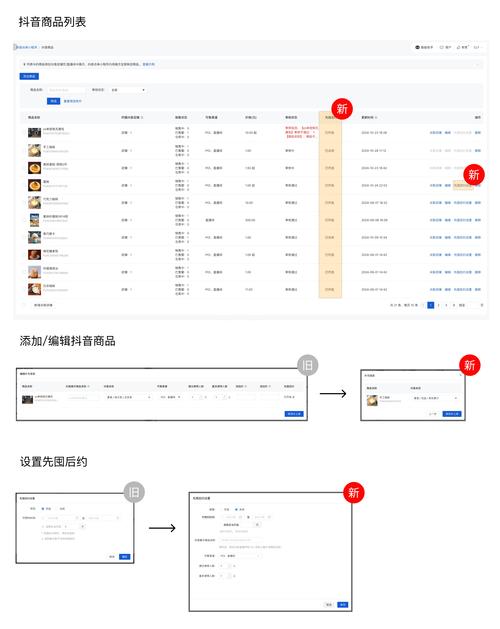This screenshot has height=629, width=500.
Task: Click the blue confirm button in the old settings dialog
Action: [x=125, y=557]
